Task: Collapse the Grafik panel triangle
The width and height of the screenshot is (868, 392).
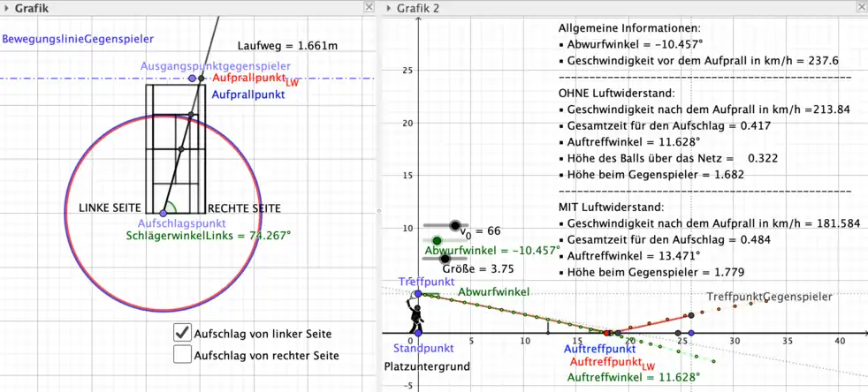Action: tap(7, 8)
